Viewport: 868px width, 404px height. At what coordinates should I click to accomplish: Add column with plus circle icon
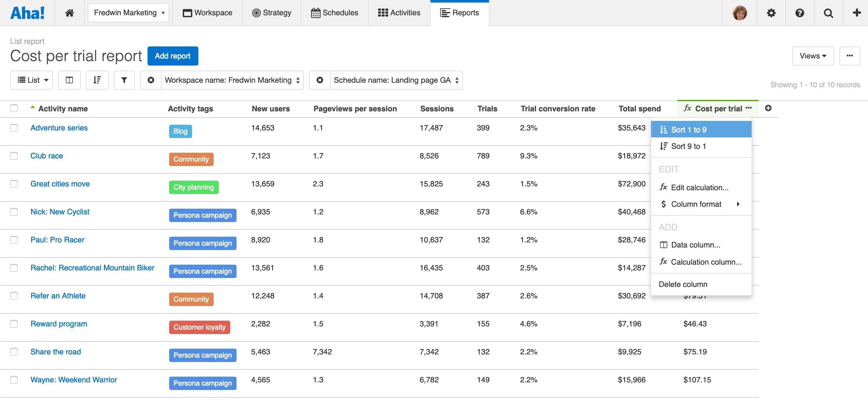(768, 108)
